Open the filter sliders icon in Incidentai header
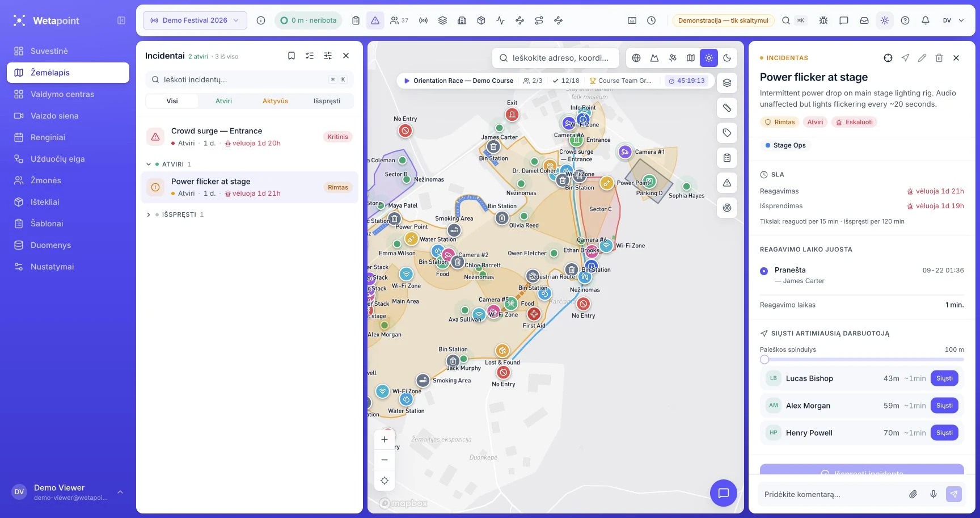 [328, 56]
